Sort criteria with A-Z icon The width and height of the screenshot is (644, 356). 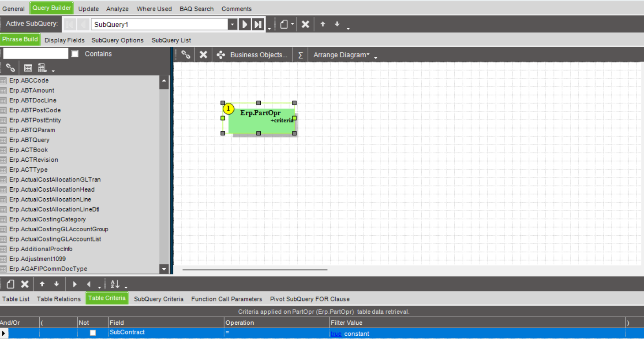pos(115,284)
